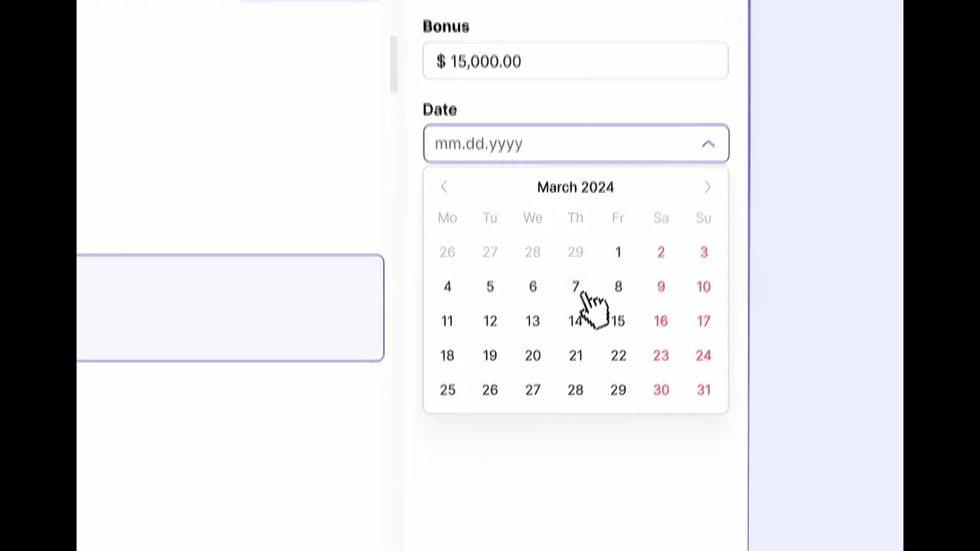Pick Sunday March 10

click(704, 286)
